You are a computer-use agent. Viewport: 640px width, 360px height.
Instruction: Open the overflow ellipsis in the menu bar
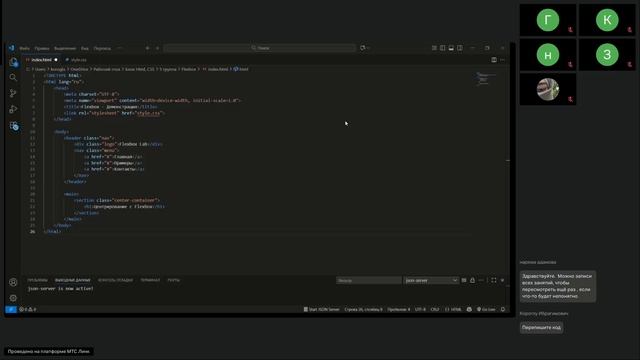click(120, 48)
